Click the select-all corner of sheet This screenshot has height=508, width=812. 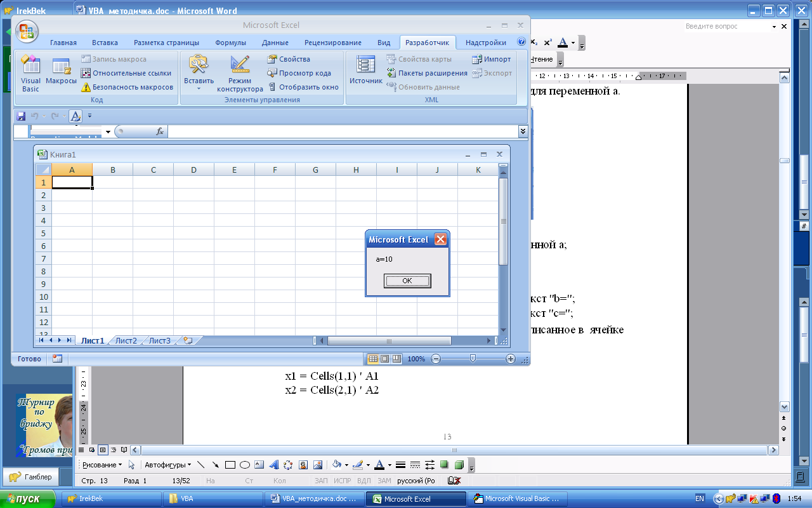pyautogui.click(x=43, y=170)
